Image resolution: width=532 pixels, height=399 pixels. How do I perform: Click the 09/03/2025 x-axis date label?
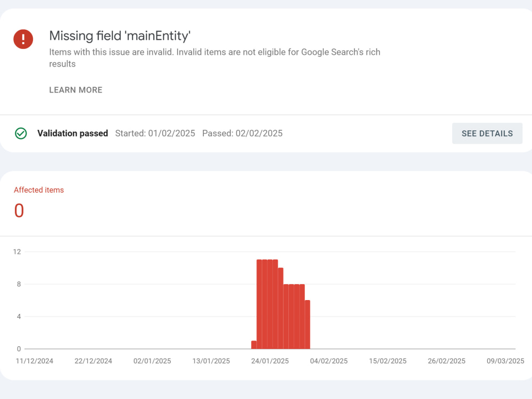505,361
